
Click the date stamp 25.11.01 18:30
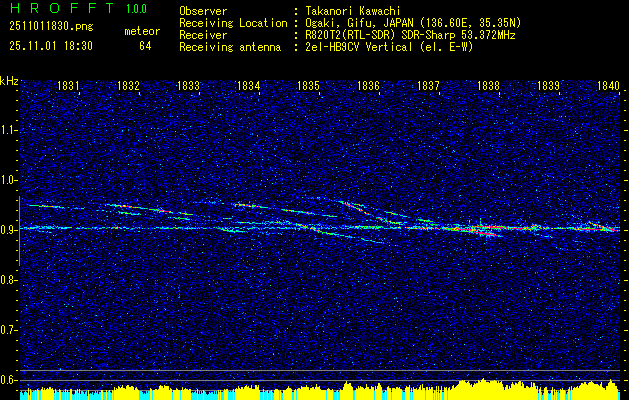pyautogui.click(x=51, y=46)
